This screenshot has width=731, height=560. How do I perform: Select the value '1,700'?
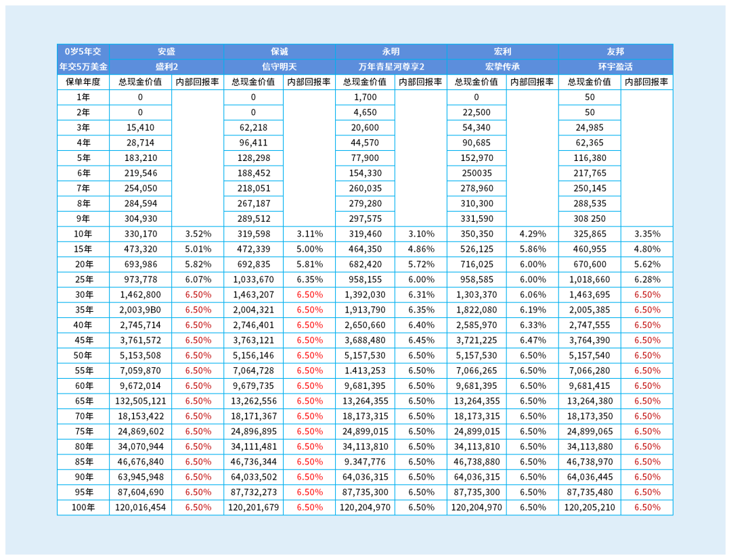coord(365,97)
